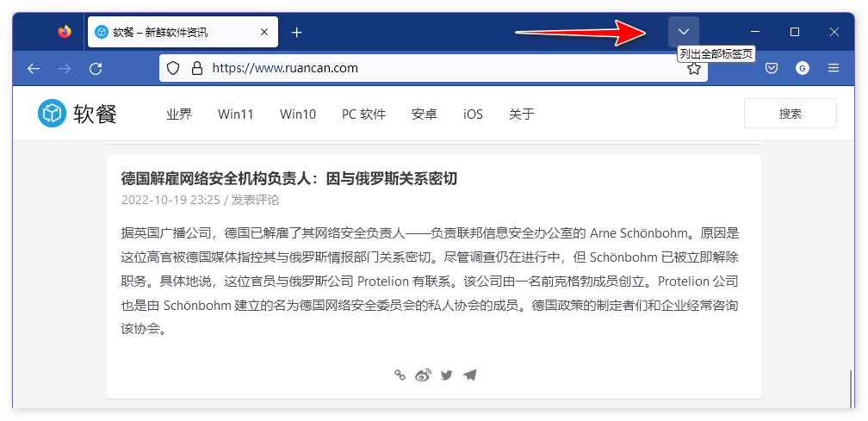Viewport: 868px width, 421px height.
Task: Share article via the Twitter bird icon
Action: pyautogui.click(x=446, y=375)
